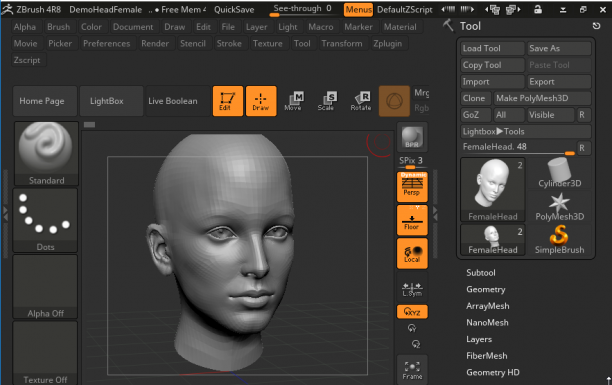Select the Rotate tool icon

tap(361, 101)
